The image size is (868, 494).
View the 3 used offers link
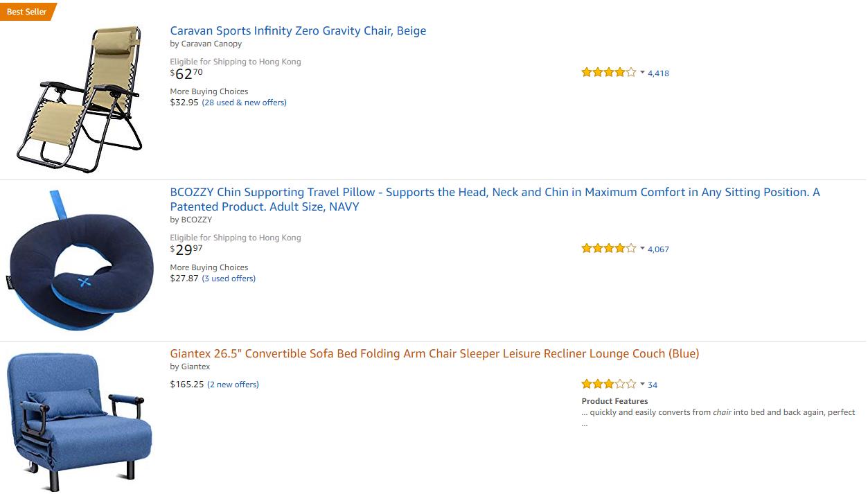pos(229,279)
